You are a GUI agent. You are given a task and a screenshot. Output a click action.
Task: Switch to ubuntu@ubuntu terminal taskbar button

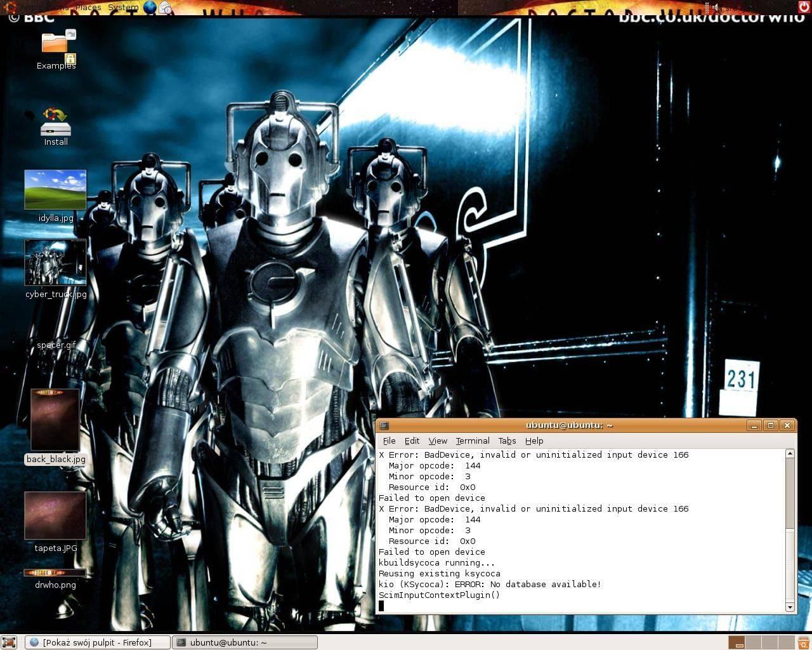pyautogui.click(x=244, y=642)
